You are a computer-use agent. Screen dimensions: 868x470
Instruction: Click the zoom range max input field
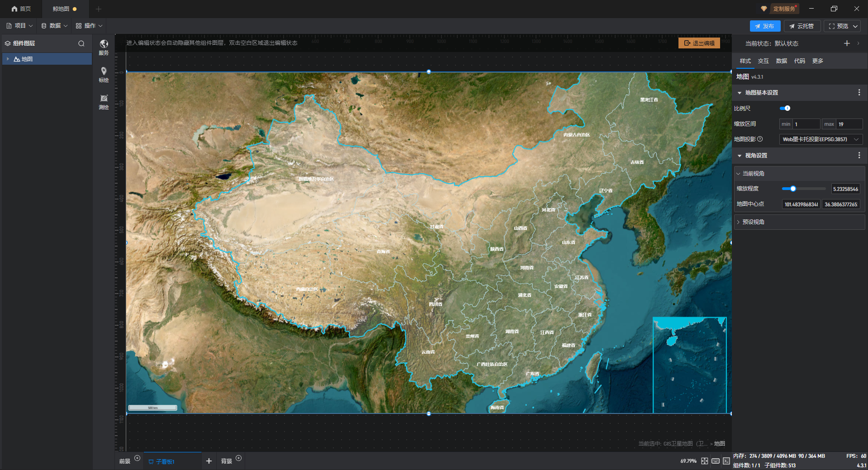pos(849,124)
